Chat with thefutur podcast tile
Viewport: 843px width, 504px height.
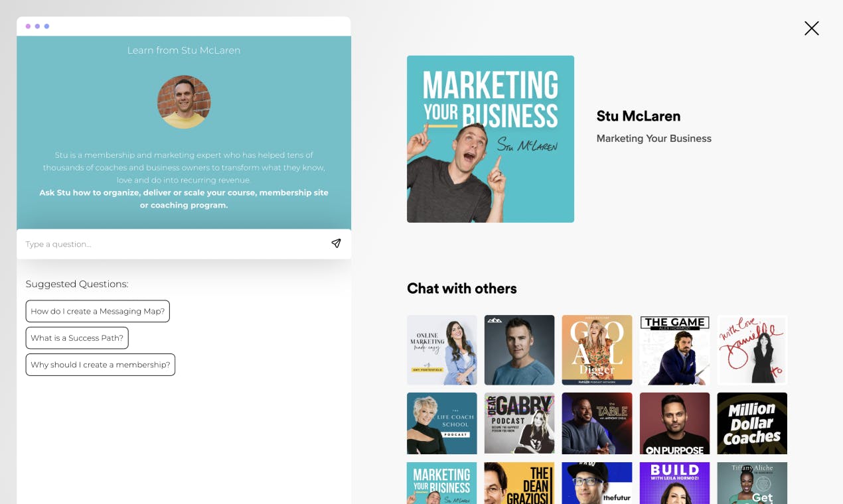(x=597, y=483)
